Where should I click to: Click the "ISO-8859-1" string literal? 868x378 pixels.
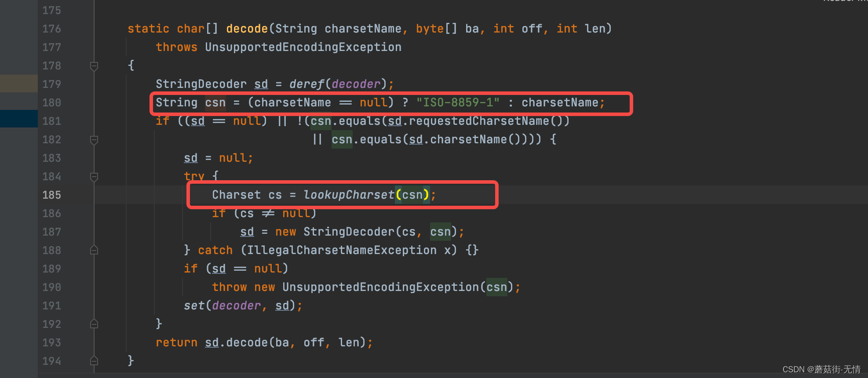[x=458, y=103]
